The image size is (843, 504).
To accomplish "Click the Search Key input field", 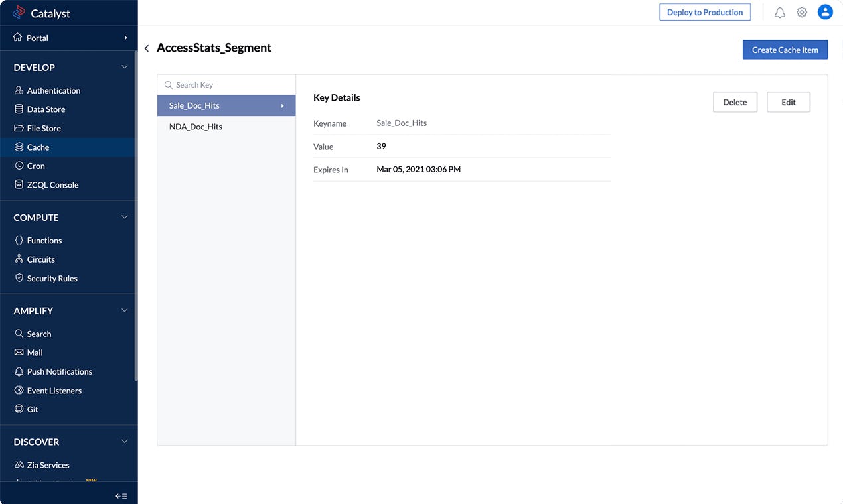I will 212,84.
